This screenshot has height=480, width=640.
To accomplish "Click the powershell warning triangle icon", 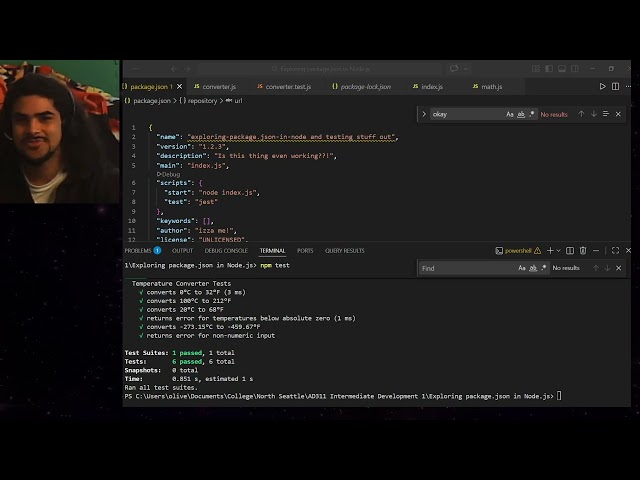I will point(538,251).
